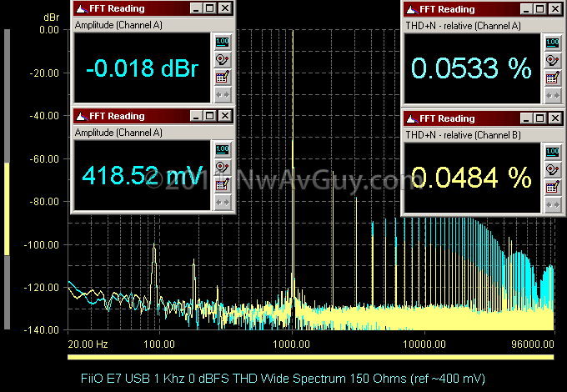Click the title bar icon of the 418.52 mV FFT Reading window
Image resolution: width=567 pixels, height=392 pixels.
point(82,116)
